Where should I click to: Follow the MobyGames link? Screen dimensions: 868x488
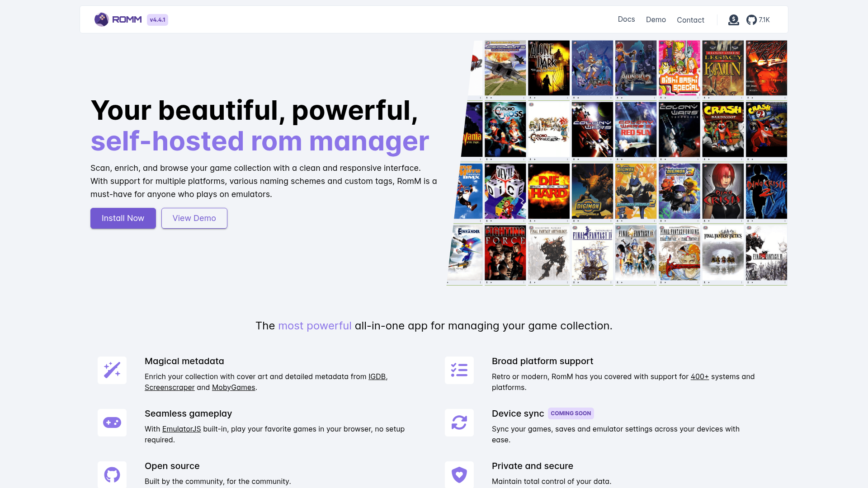click(x=233, y=387)
